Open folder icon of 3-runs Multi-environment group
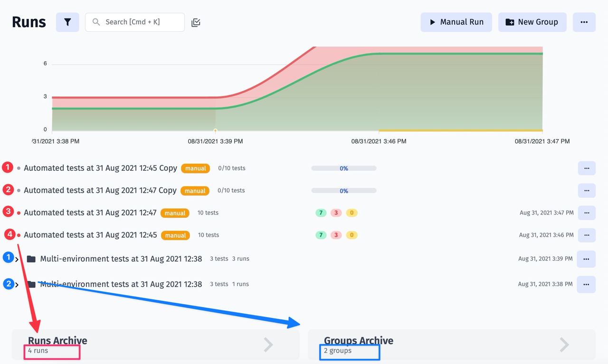The image size is (608, 364). coord(31,259)
